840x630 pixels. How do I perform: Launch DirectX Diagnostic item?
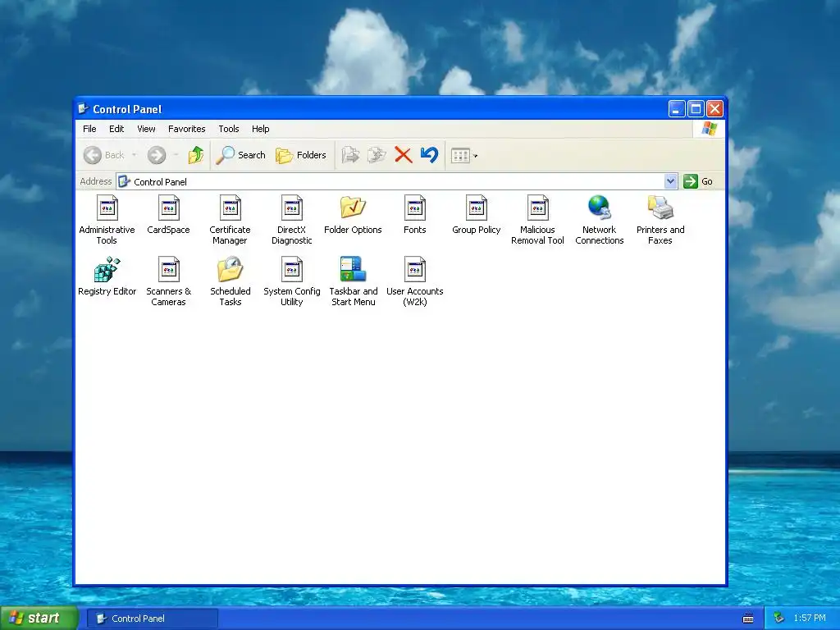click(292, 208)
